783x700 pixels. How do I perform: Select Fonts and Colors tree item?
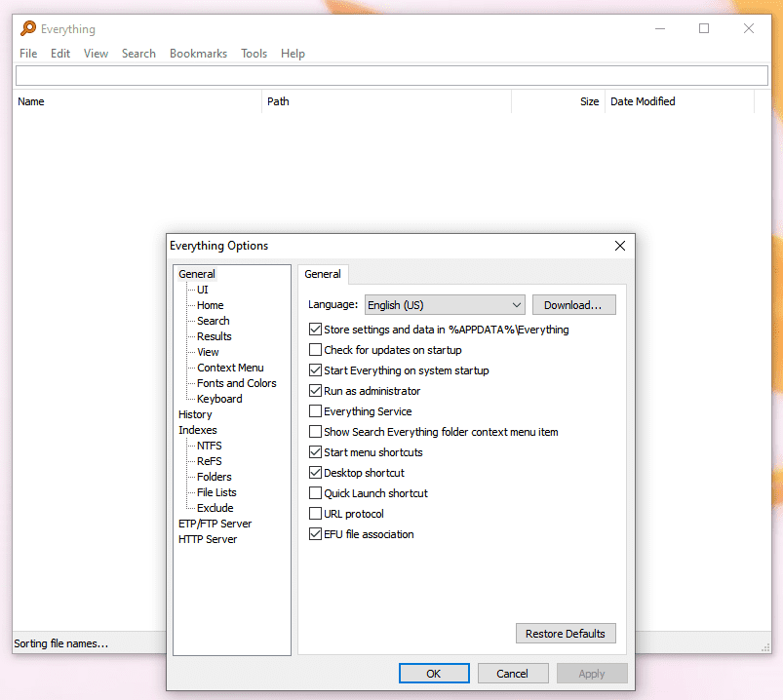(x=237, y=383)
